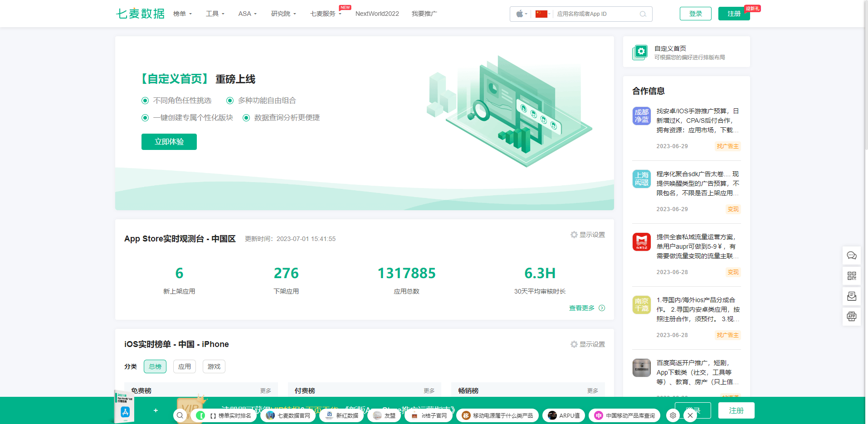The height and width of the screenshot is (424, 868).
Task: Click the APP download icon in sidebar
Action: click(x=852, y=317)
